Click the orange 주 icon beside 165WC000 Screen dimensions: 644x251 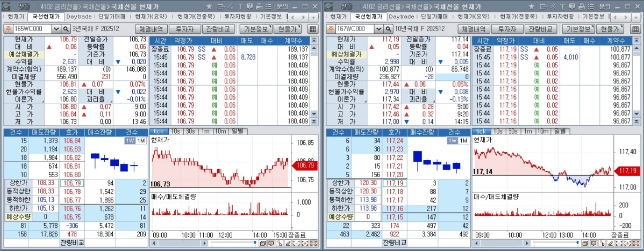(8, 29)
